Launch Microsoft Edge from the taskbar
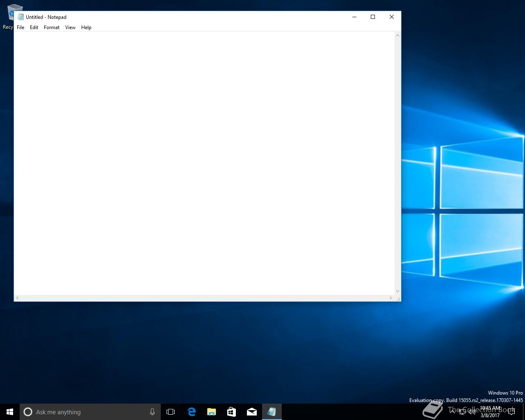Viewport: 525px width, 420px height. pos(192,412)
